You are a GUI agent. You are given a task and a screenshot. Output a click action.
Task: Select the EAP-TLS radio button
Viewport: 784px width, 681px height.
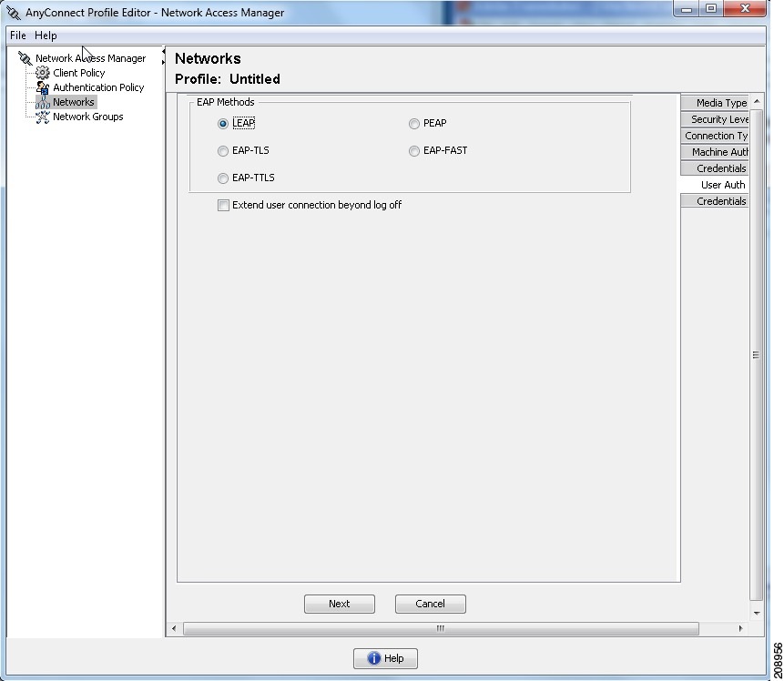(x=223, y=151)
